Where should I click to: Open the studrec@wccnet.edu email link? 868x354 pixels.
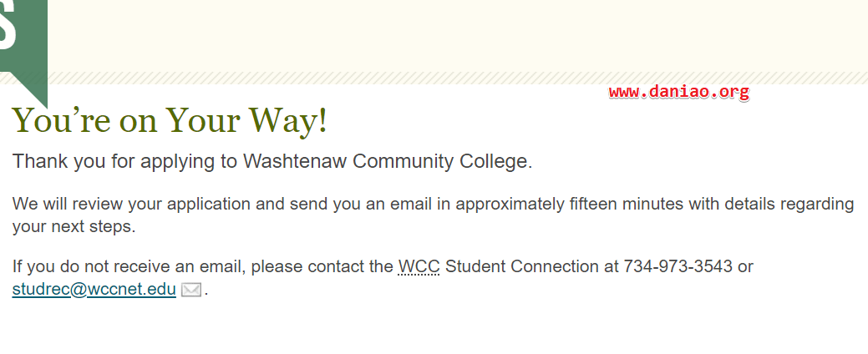pyautogui.click(x=94, y=289)
